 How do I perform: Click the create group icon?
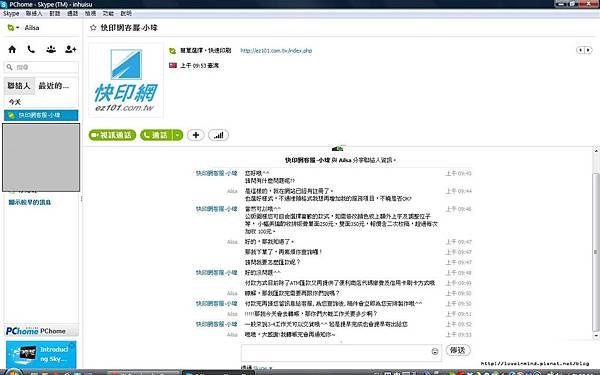[51, 49]
